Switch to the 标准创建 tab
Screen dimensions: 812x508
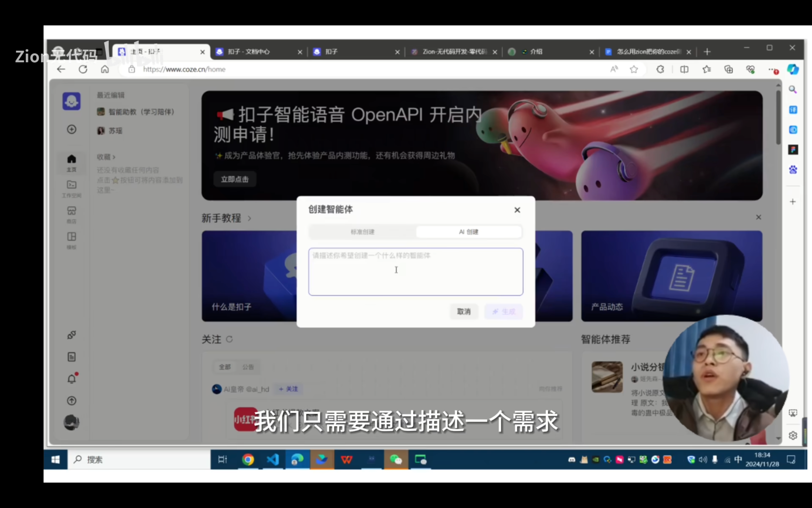click(x=362, y=232)
